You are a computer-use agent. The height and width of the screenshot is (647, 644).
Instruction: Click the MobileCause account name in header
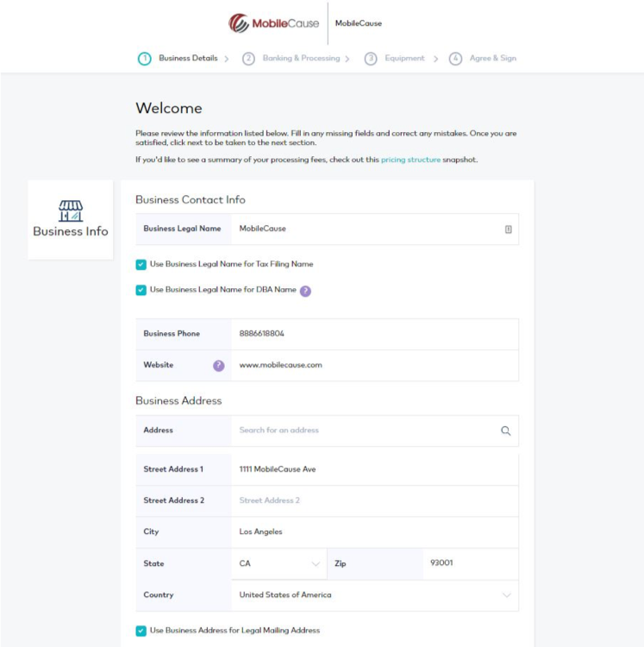pos(359,23)
